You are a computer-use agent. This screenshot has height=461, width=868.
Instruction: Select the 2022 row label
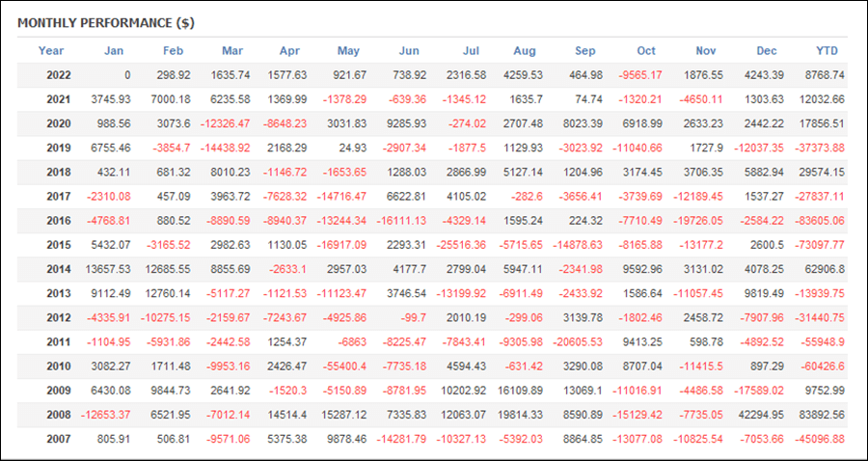59,75
